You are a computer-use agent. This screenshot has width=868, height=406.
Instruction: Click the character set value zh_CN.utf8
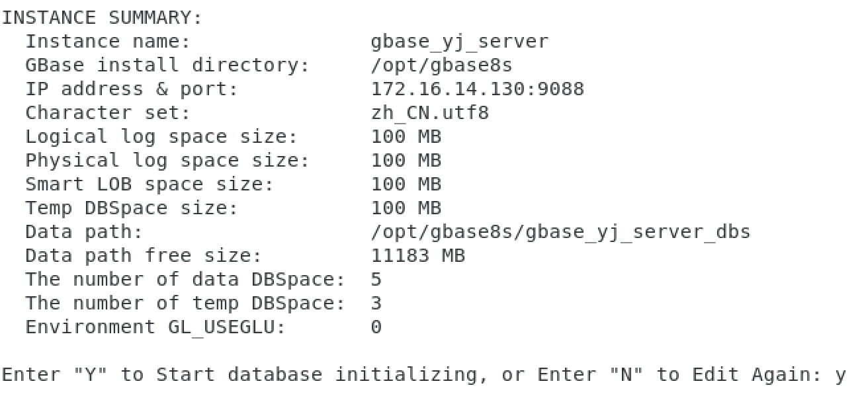coord(430,113)
